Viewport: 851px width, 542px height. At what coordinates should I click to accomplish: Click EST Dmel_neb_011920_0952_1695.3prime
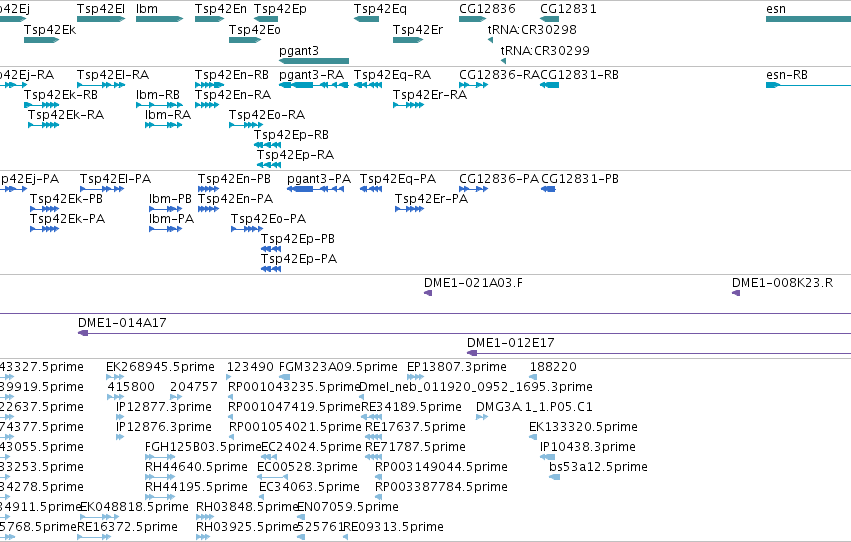(361, 397)
